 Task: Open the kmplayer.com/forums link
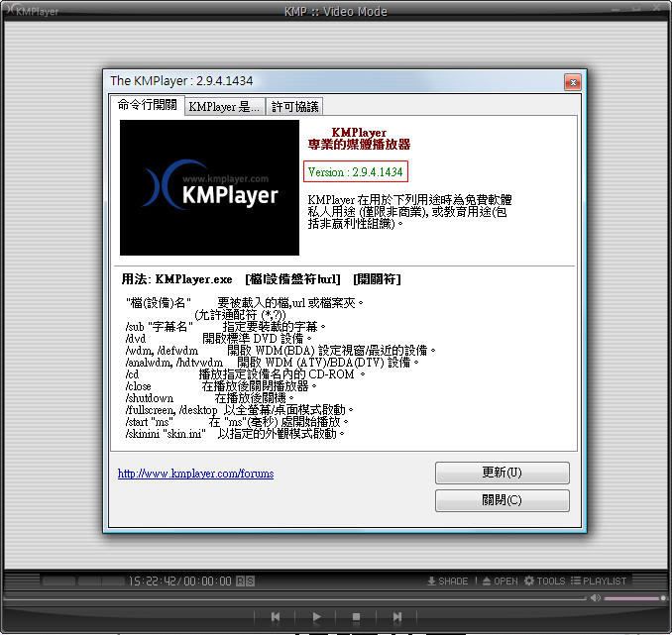tap(195, 474)
